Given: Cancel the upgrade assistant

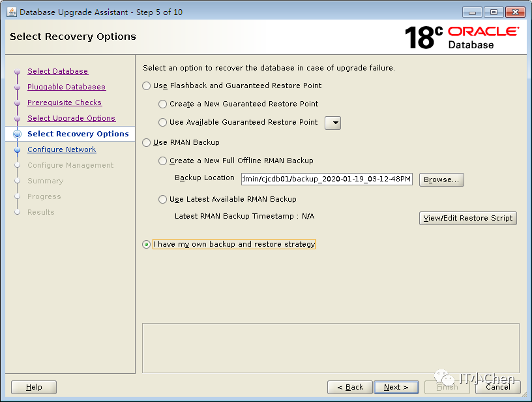Looking at the screenshot, I should (x=497, y=387).
